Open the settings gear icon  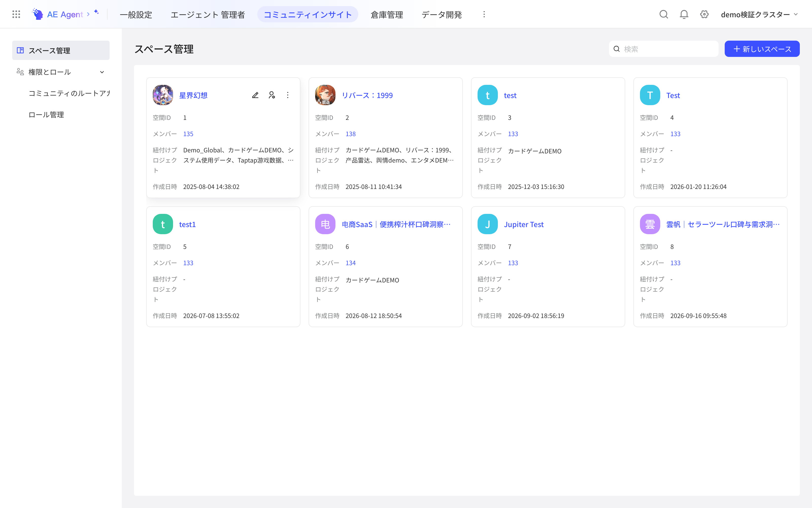point(704,14)
